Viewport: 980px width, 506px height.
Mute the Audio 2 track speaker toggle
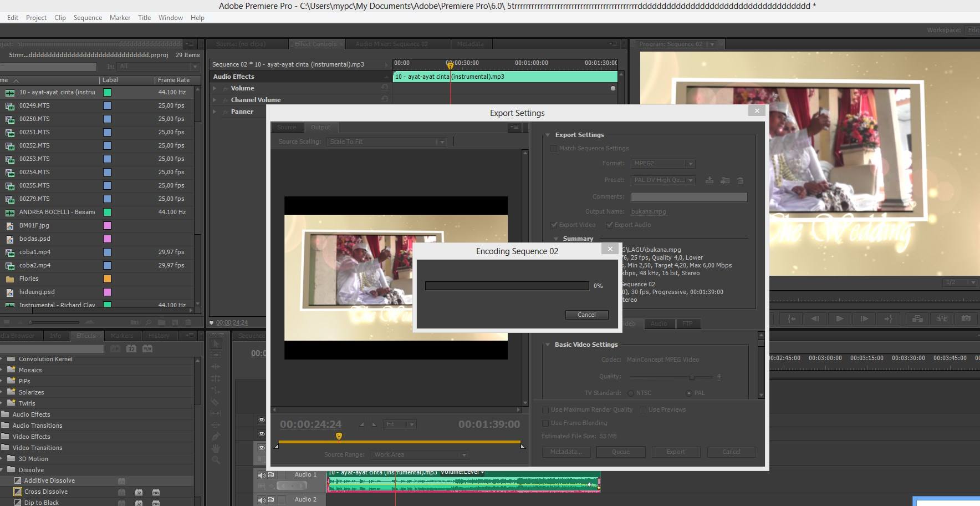[262, 500]
